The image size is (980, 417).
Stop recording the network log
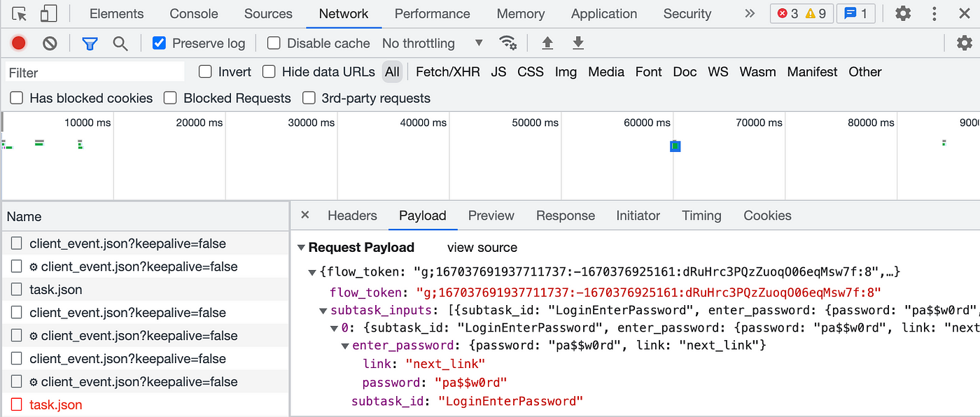(19, 43)
